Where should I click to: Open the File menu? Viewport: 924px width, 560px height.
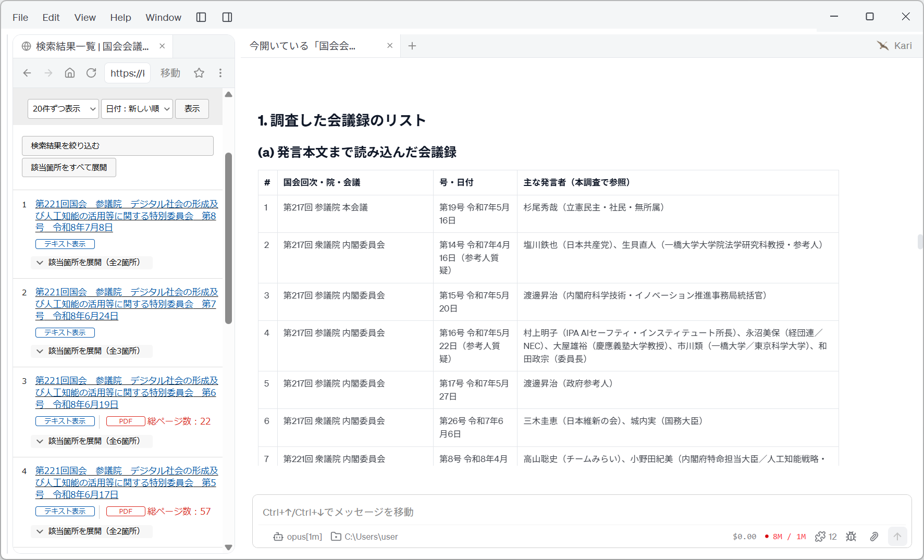click(x=20, y=18)
